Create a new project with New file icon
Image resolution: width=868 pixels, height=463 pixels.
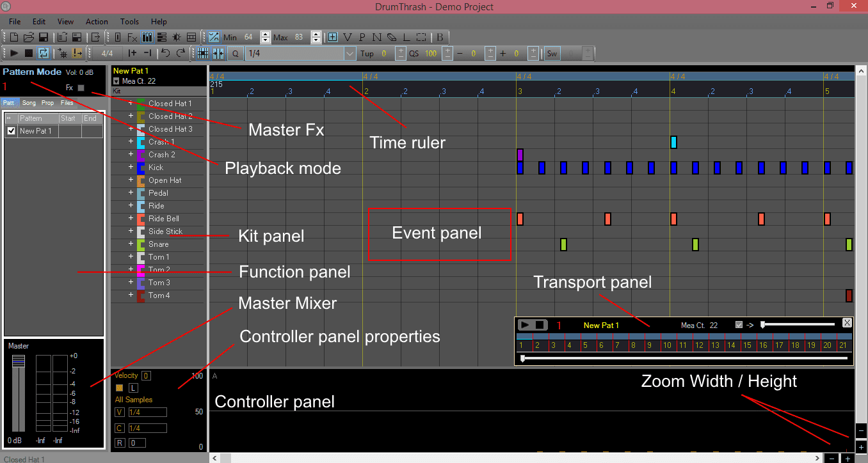coord(14,37)
